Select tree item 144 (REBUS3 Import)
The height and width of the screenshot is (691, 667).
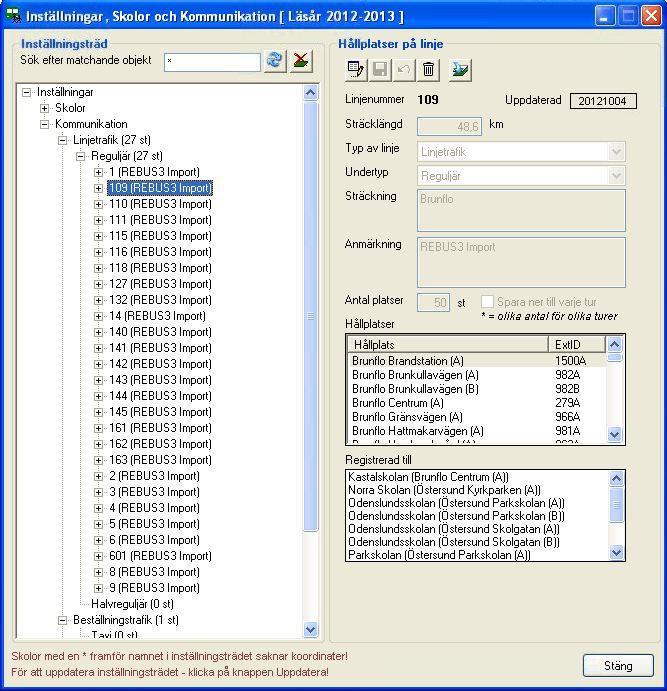(x=160, y=396)
